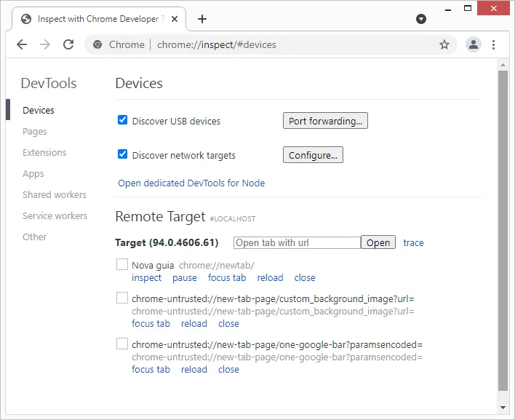Viewport: 515px width, 420px height.
Task: Click the Port forwarding button
Action: [325, 121]
